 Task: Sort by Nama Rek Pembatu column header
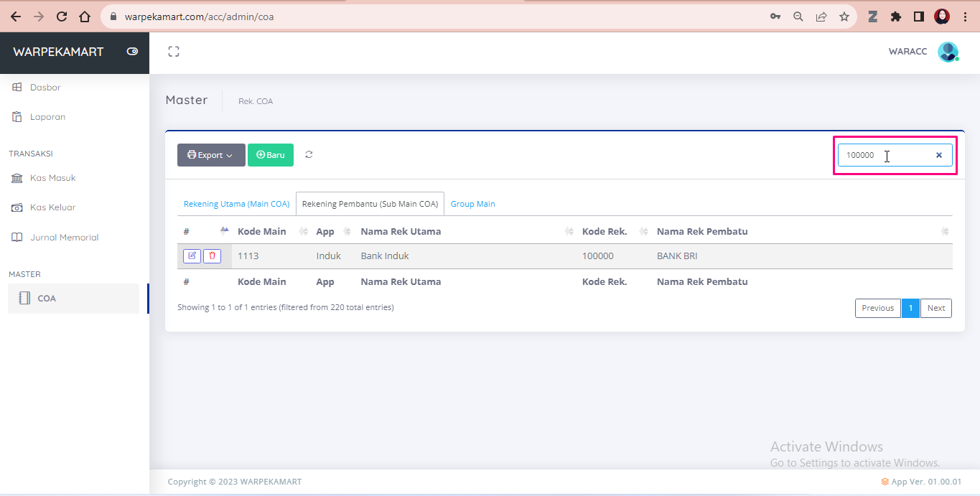click(x=802, y=231)
